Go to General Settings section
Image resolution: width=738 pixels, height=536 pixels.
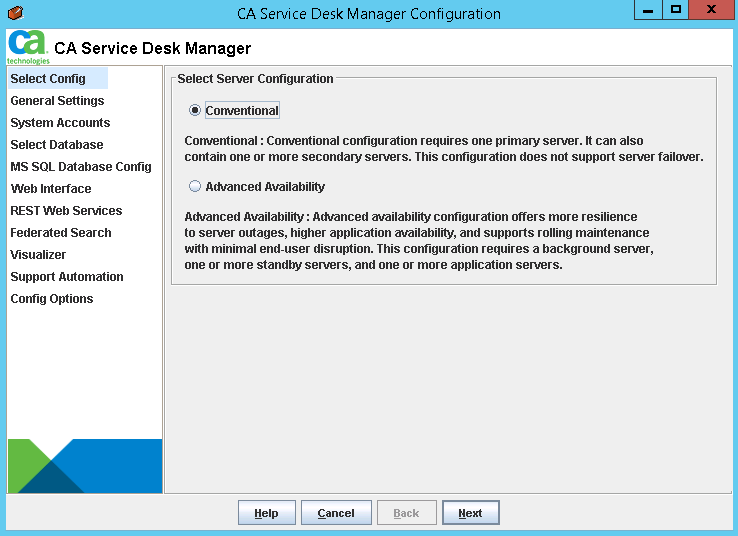pos(57,101)
